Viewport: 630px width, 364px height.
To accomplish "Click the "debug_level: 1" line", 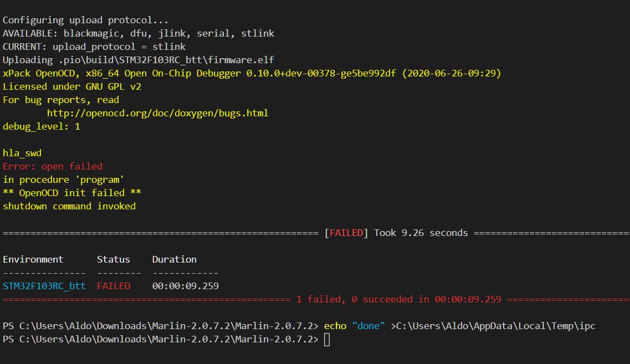I will 42,126.
